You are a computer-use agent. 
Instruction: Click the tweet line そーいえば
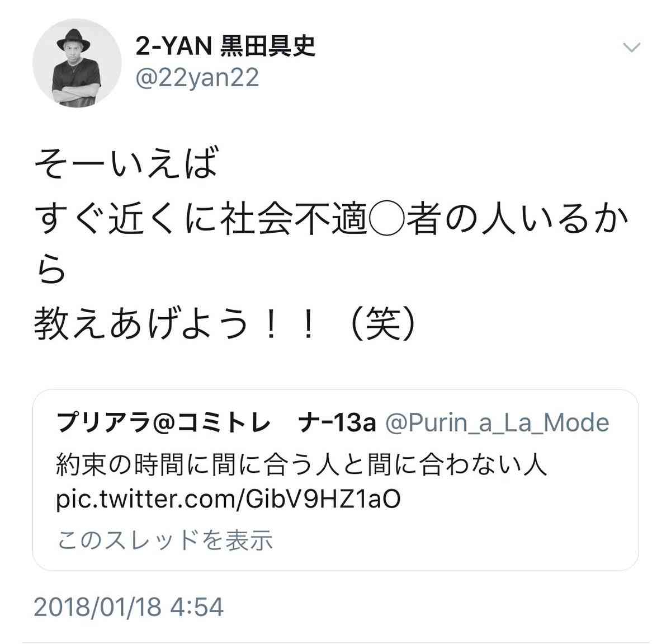(125, 164)
